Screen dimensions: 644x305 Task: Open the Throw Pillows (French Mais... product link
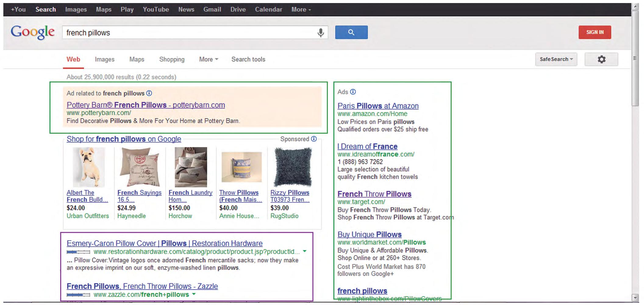[241, 196]
